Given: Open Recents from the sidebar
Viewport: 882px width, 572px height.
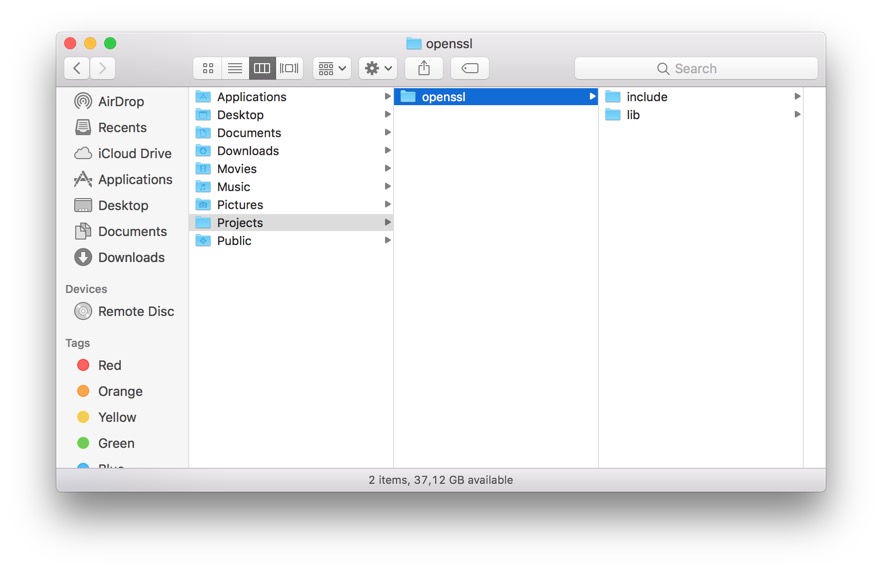Looking at the screenshot, I should tap(122, 127).
